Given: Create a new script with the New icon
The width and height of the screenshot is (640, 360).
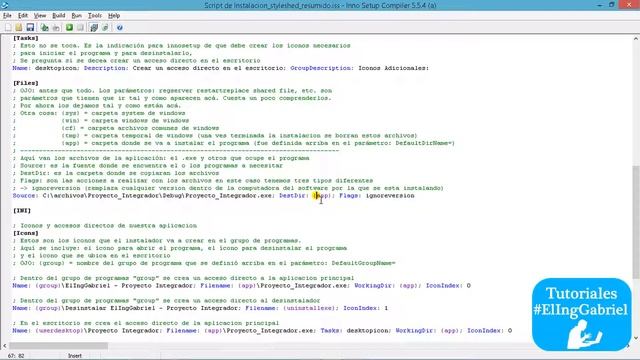Looking at the screenshot, I should click(8, 27).
